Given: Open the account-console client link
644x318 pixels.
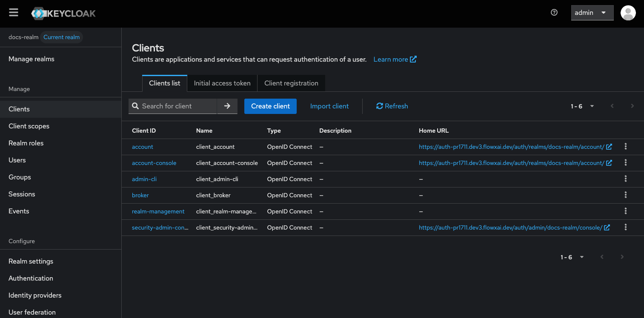Looking at the screenshot, I should (154, 163).
